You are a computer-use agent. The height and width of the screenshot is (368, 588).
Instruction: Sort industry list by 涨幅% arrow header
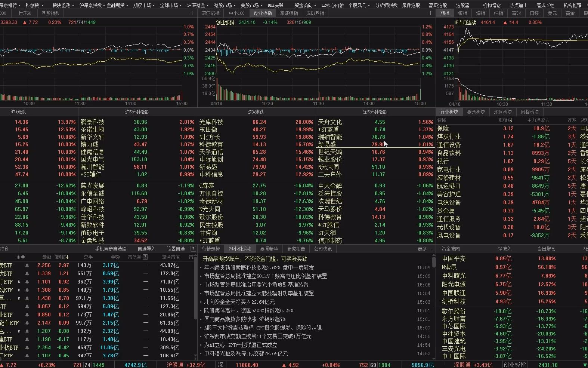[x=506, y=120]
